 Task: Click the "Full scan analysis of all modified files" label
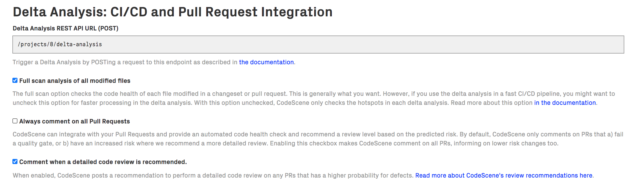75,81
